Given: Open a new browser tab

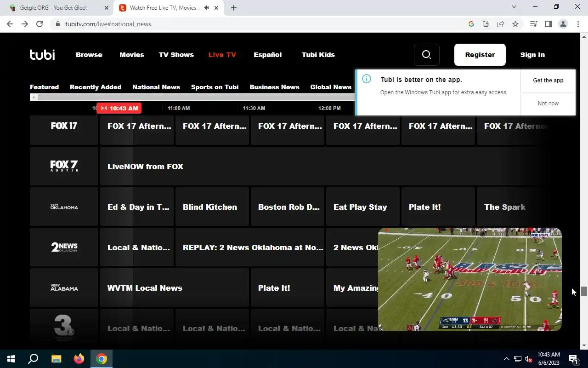Looking at the screenshot, I should (234, 8).
